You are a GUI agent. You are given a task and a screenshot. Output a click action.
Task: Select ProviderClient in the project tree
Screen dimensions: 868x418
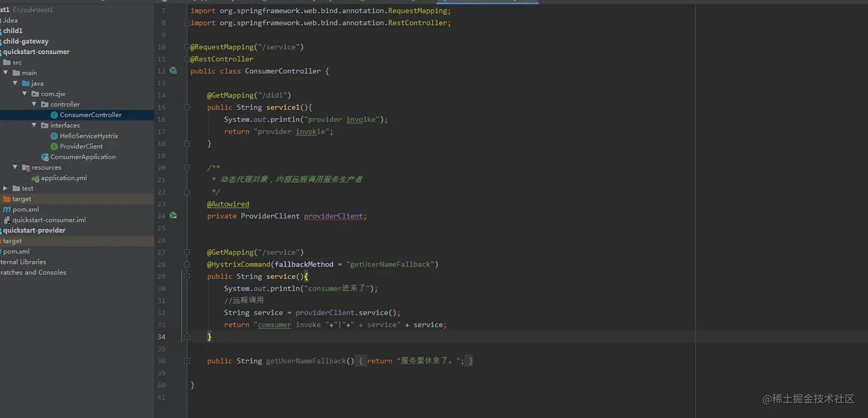coord(82,146)
